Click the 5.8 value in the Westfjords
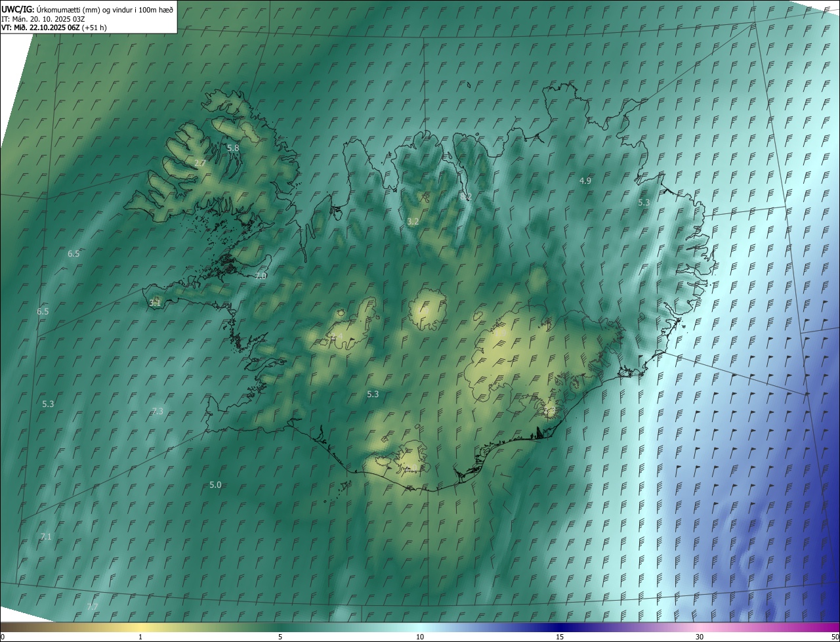The width and height of the screenshot is (840, 642). point(233,148)
